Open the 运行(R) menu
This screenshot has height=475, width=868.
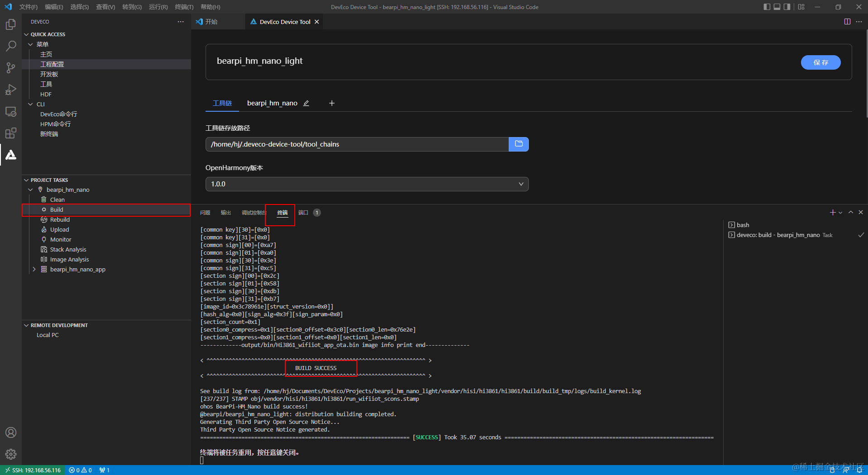(158, 7)
